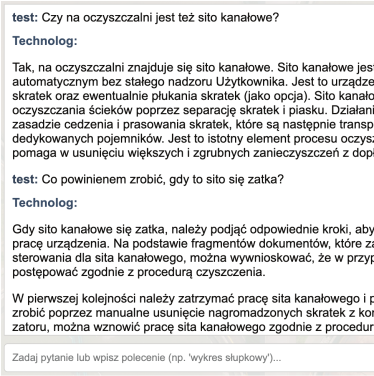Click the line starting "Tak, na oczyszczalni znajduje się"
The height and width of the screenshot is (376, 374).
click(193, 67)
